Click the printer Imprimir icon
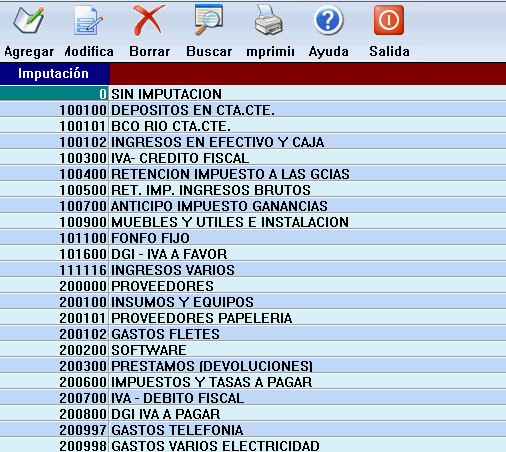Viewport: 506px width, 452px height. click(269, 20)
